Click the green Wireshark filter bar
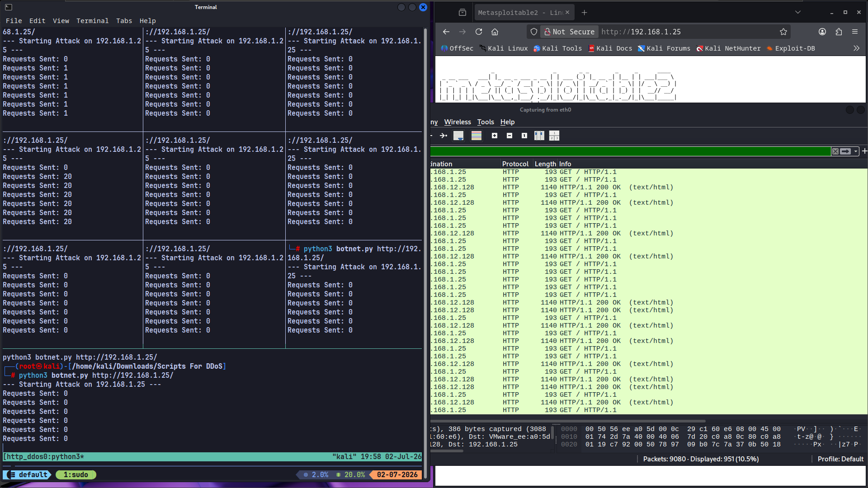This screenshot has width=868, height=488. 631,151
